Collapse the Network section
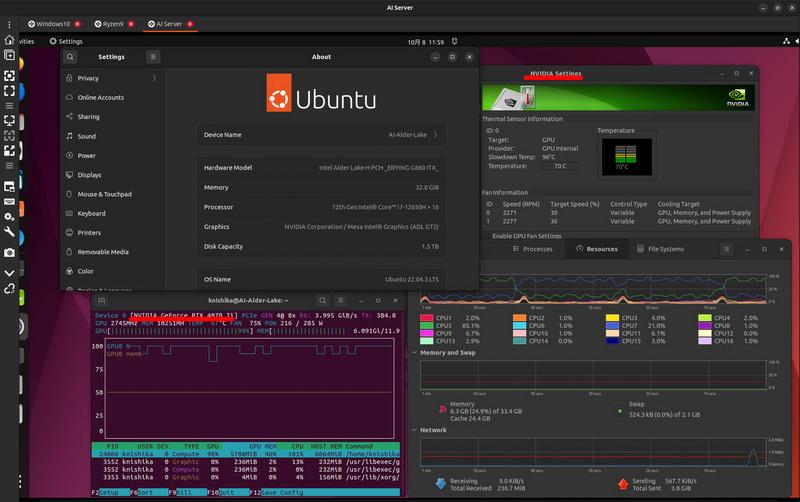The image size is (800, 502). [x=414, y=430]
